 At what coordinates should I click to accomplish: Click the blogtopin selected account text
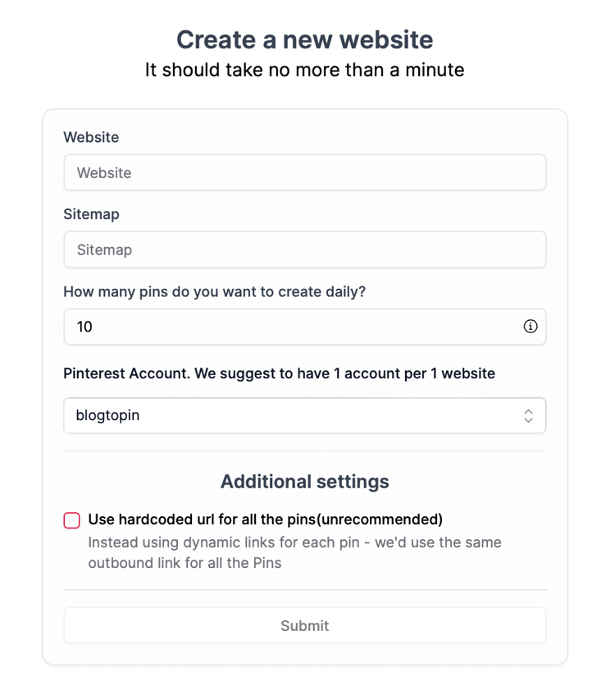tap(107, 415)
